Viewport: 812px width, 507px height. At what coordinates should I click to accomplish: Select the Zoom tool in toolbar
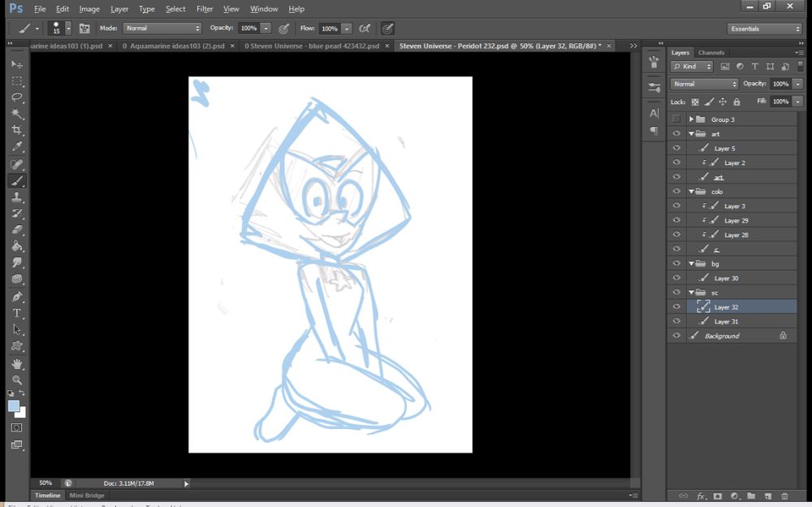17,380
